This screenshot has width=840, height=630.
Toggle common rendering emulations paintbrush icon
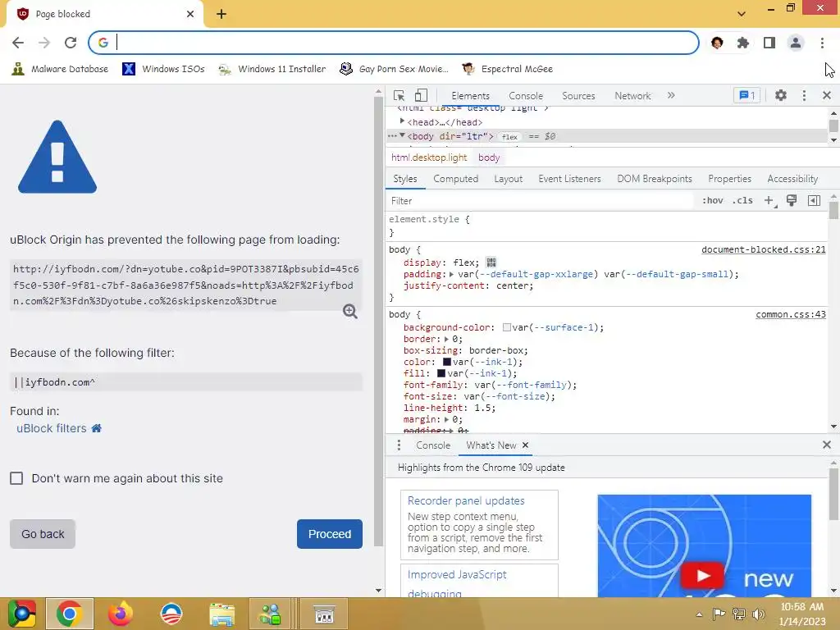[x=792, y=200]
